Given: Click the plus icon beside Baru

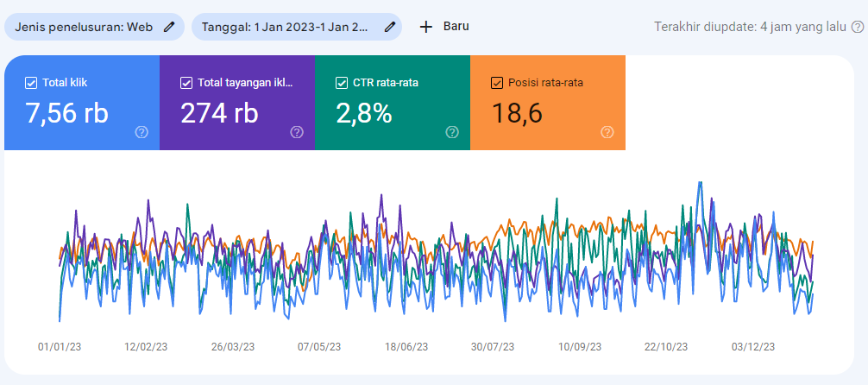Looking at the screenshot, I should 425,27.
